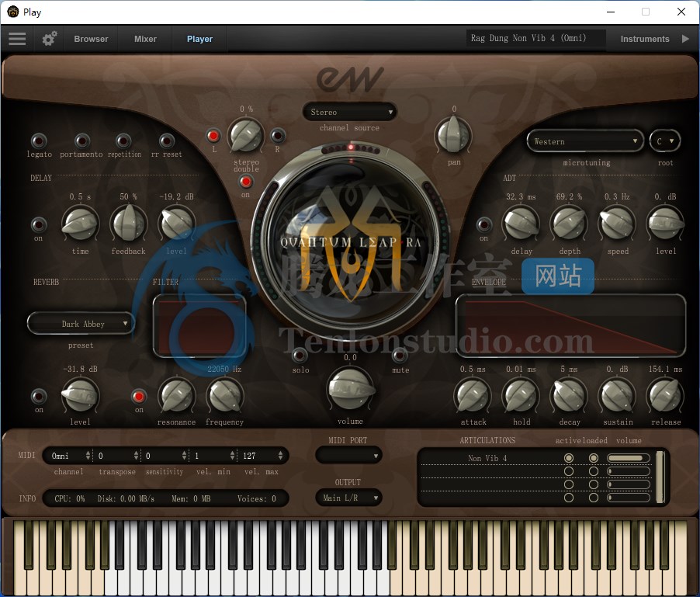Click the ADT depth knob
Screen dimensions: 700x597
569,224
